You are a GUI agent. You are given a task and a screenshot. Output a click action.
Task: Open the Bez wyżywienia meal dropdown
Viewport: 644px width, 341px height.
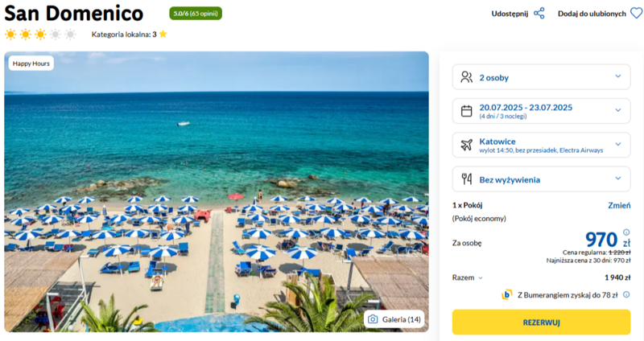point(541,179)
